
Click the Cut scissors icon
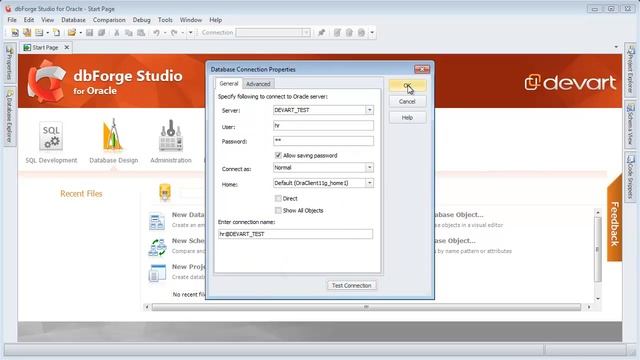tap(117, 33)
